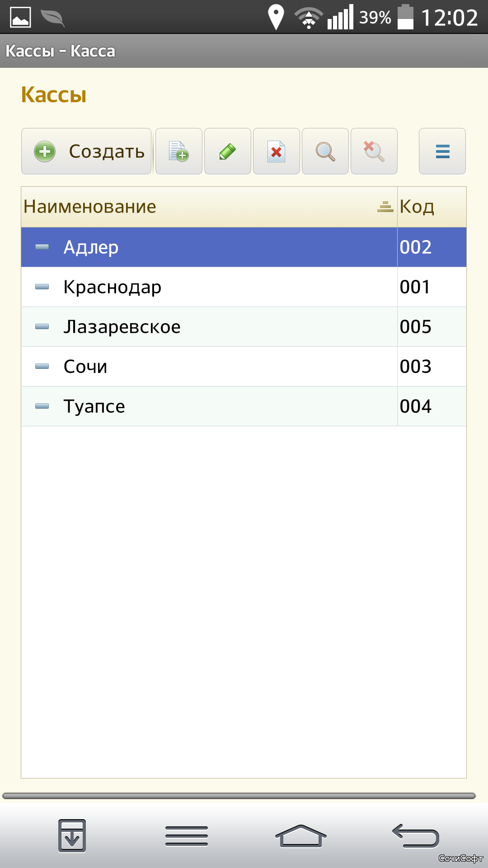Click code 003 cell
The width and height of the screenshot is (488, 868).
(x=432, y=367)
